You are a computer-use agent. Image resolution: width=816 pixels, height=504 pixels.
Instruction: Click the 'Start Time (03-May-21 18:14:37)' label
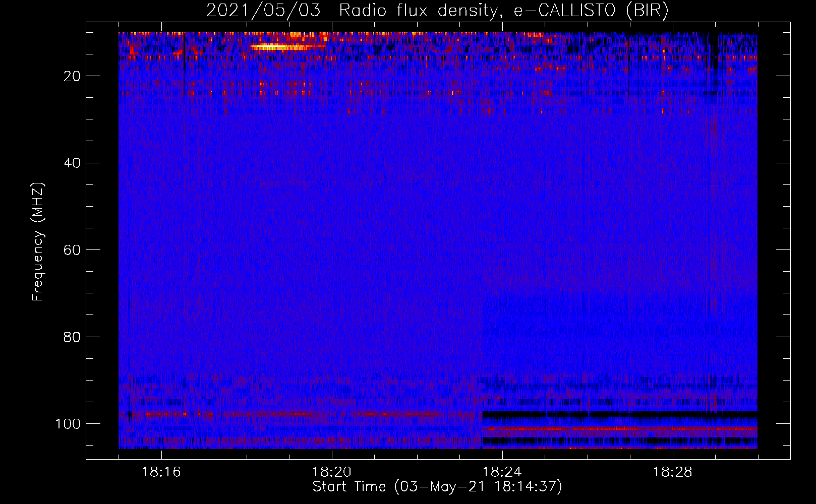[437, 487]
